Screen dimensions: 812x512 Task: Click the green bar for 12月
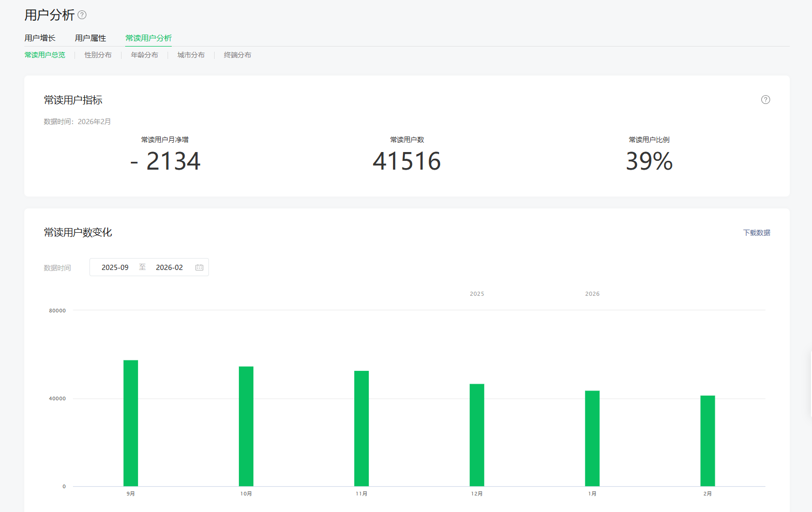tap(477, 435)
